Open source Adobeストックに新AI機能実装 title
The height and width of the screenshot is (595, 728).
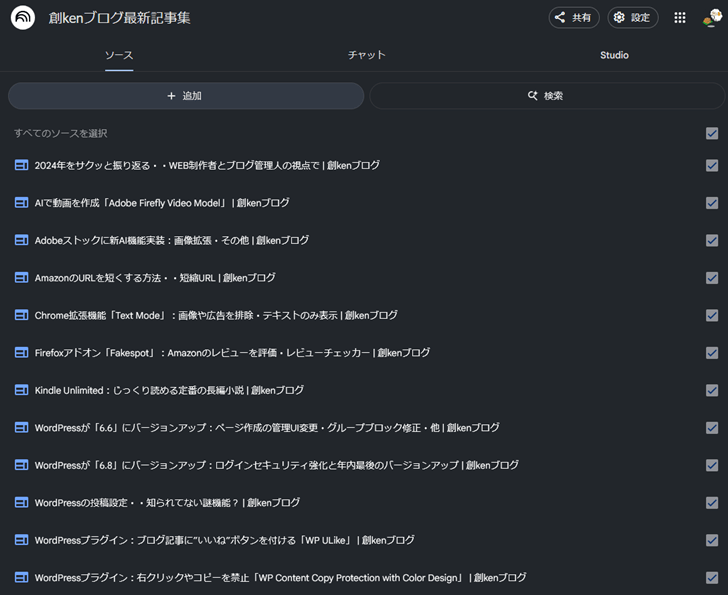172,240
